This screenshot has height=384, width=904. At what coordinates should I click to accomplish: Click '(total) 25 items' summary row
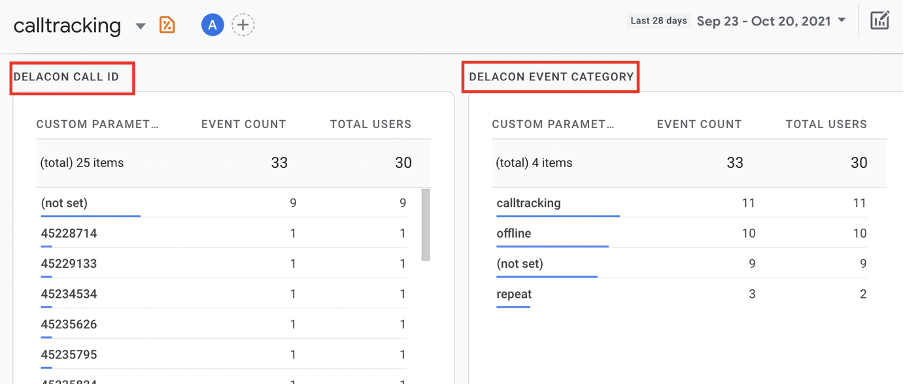233,163
